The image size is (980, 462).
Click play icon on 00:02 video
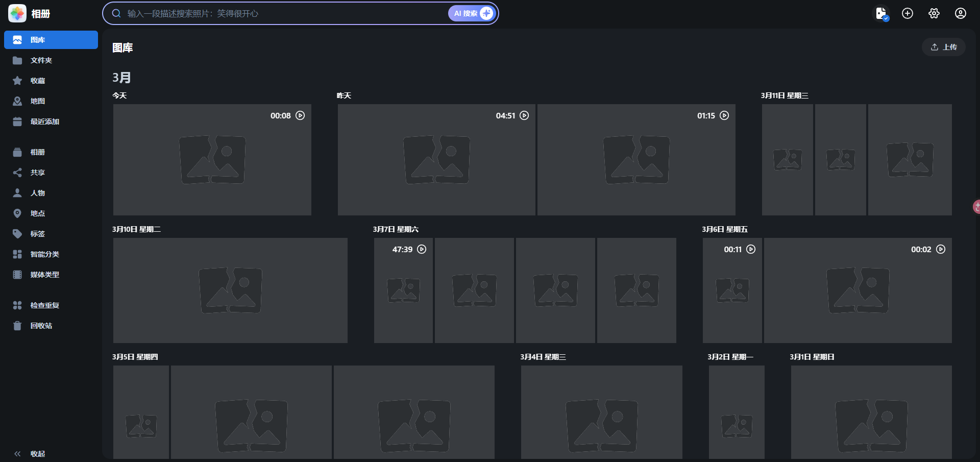[941, 249]
